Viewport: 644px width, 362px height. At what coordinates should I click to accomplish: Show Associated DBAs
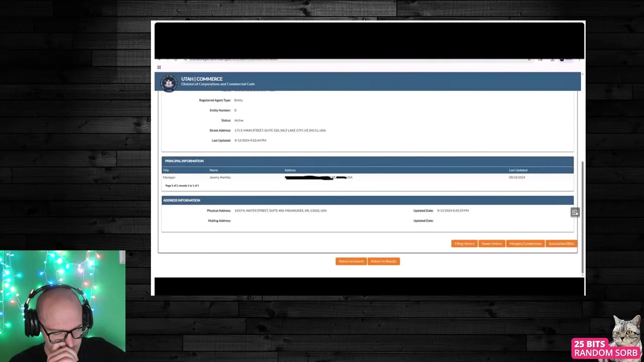(561, 244)
